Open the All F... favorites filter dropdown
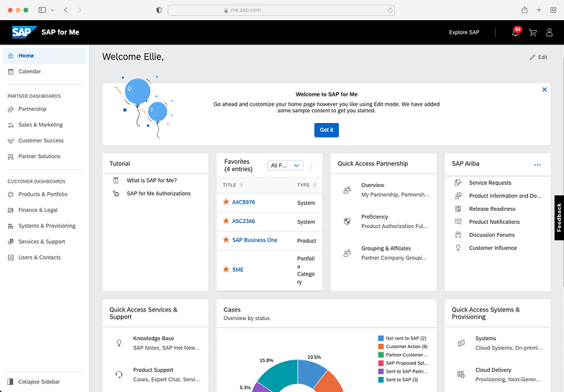 point(285,165)
